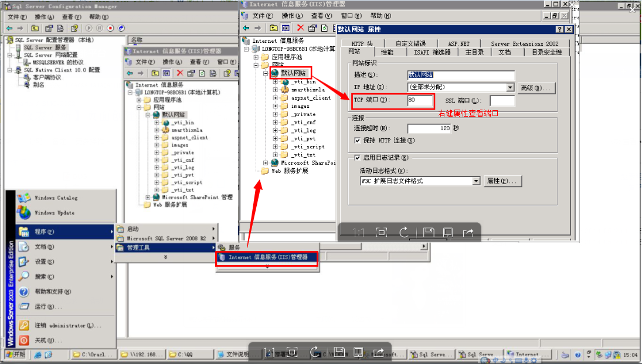Switch to the 性能 tab in properties dialog
The height and width of the screenshot is (364, 642).
click(387, 52)
